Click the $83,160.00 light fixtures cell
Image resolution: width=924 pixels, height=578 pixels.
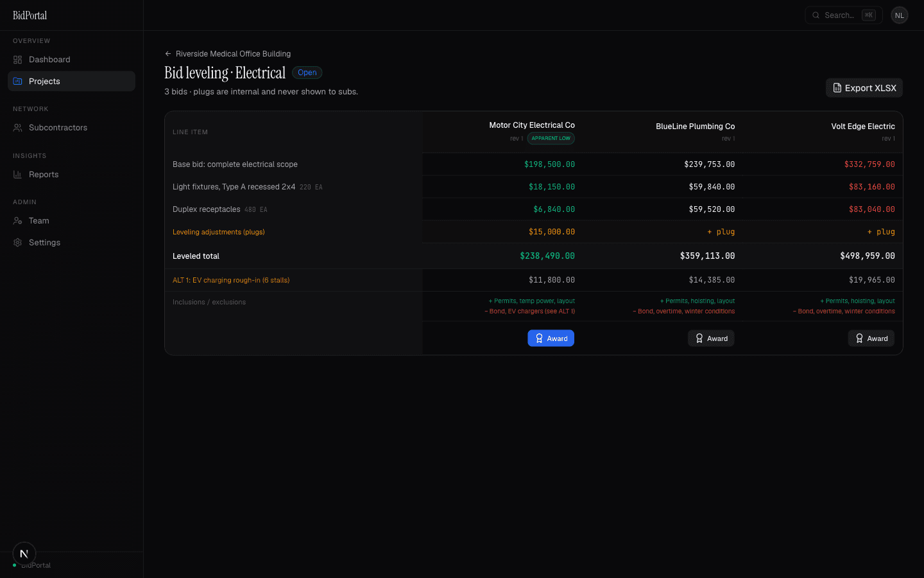(x=872, y=187)
